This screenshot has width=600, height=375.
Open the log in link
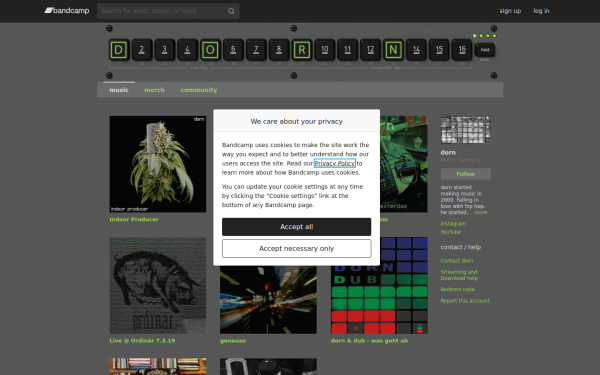[x=541, y=11]
